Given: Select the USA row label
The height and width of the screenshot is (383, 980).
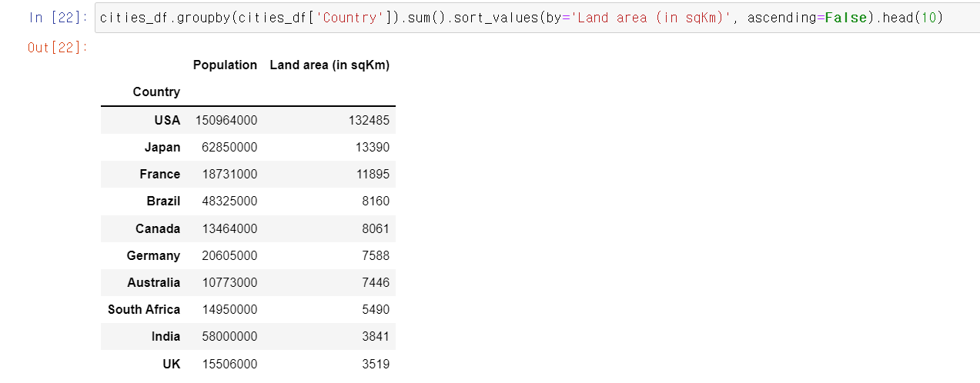Looking at the screenshot, I should [x=167, y=121].
